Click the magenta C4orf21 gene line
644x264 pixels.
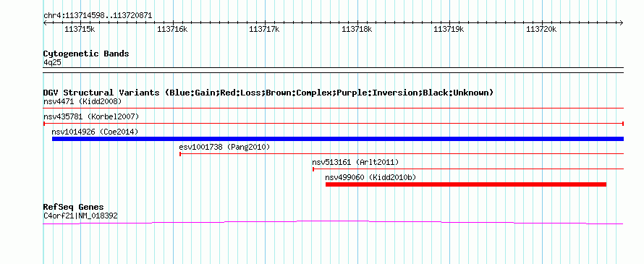[x=333, y=222]
